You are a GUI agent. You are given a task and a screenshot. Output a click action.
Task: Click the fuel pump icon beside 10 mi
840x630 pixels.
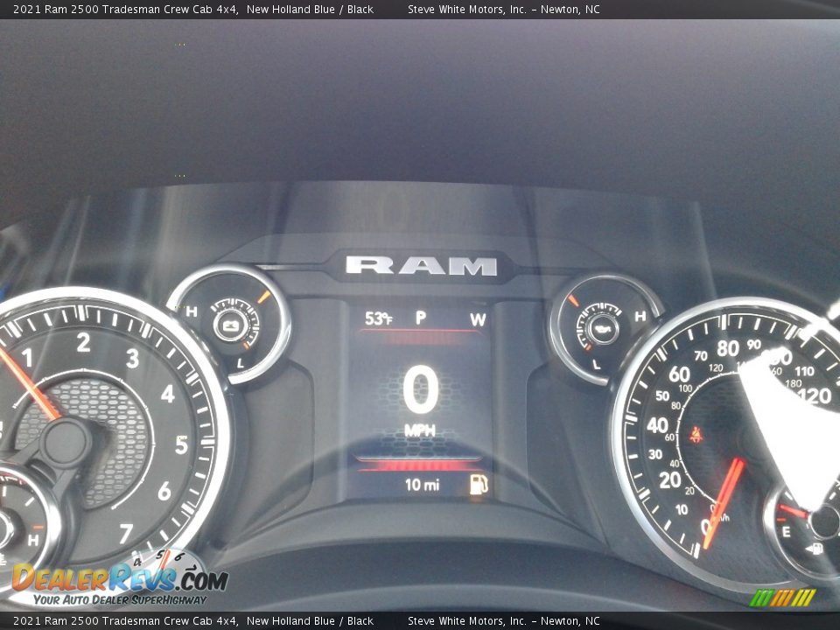pos(478,484)
